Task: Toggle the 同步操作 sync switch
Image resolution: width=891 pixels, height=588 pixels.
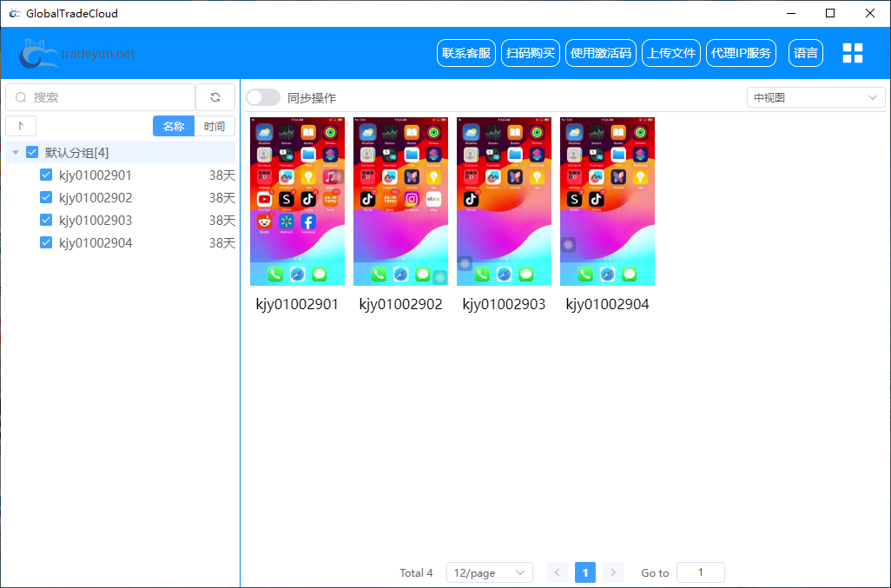Action: [x=263, y=98]
